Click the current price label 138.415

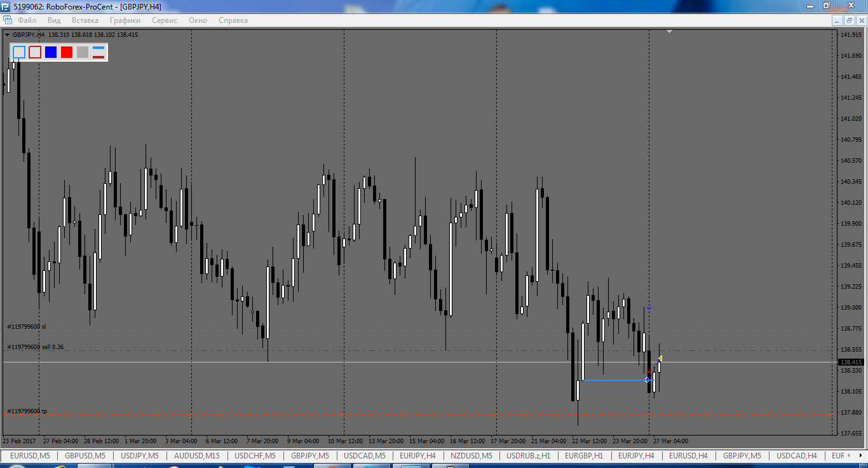click(x=850, y=362)
